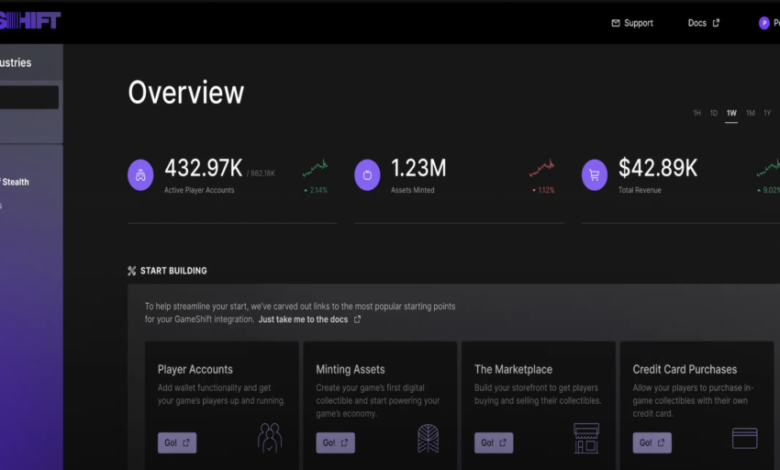This screenshot has height=470, width=780.
Task: Click the dark input box in sidebar
Action: tap(29, 97)
